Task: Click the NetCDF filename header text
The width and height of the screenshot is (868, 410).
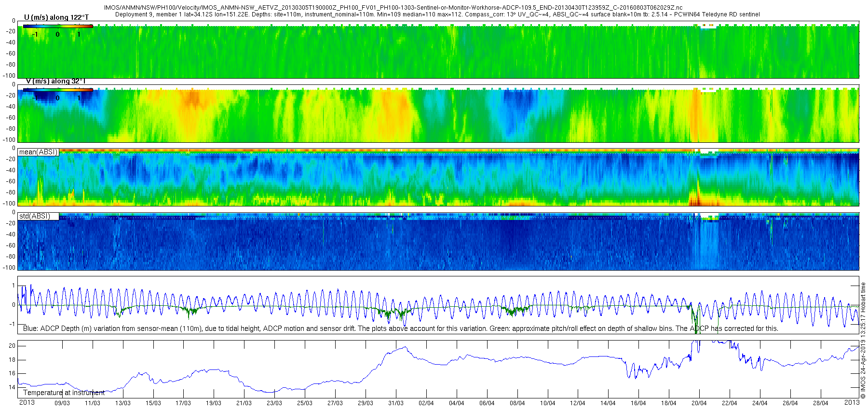Action: click(x=393, y=8)
